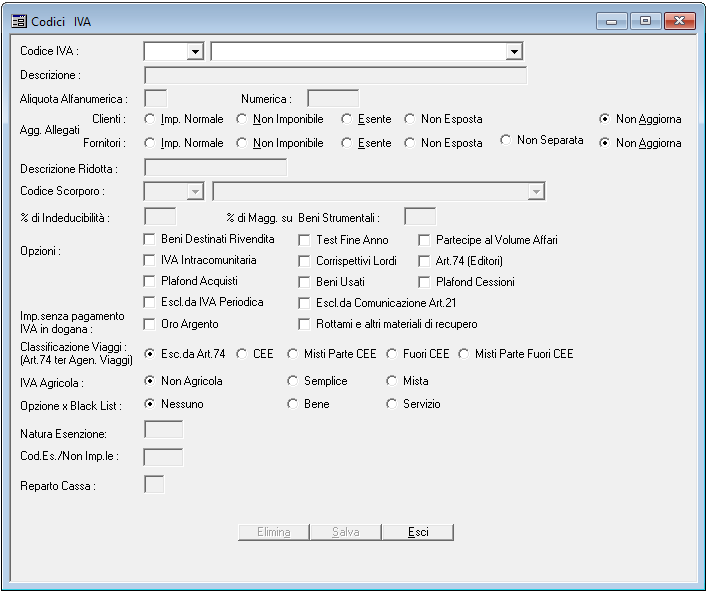
Task: Check IVA Intracomunitaria option
Action: (149, 260)
